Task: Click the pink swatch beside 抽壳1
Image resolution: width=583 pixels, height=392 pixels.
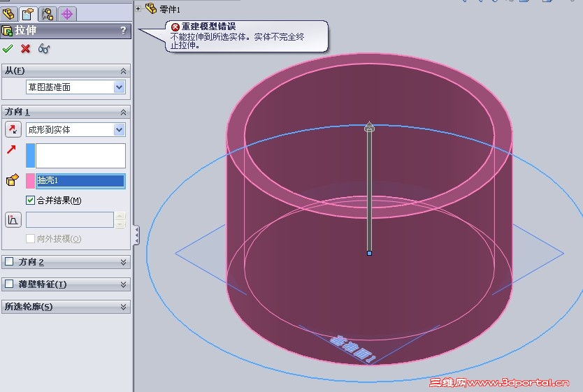Action: click(x=31, y=181)
